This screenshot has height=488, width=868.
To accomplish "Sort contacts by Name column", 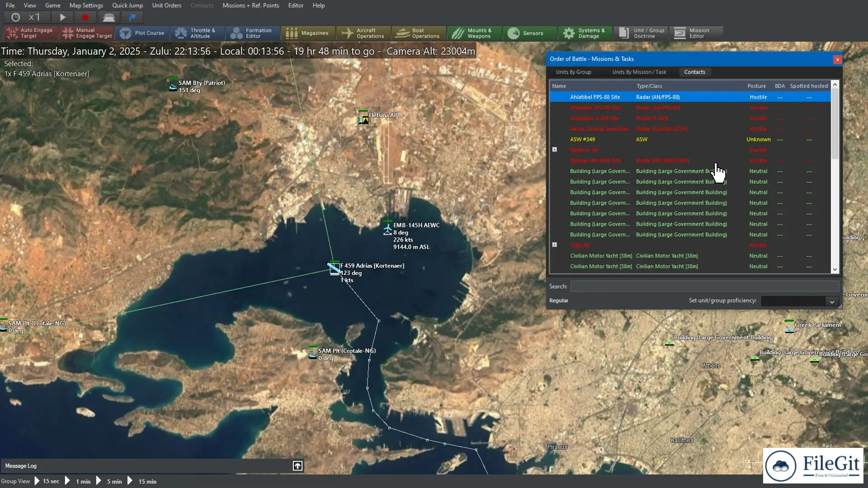I will tap(559, 86).
